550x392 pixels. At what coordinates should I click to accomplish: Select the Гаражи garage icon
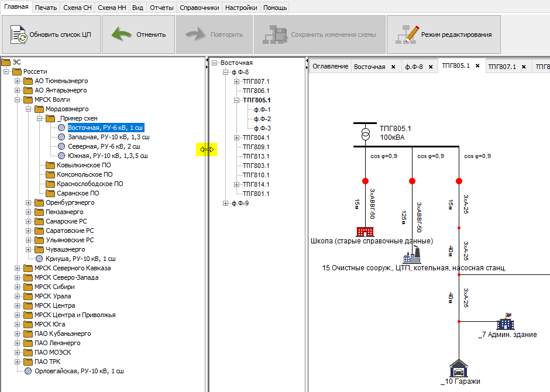(459, 368)
